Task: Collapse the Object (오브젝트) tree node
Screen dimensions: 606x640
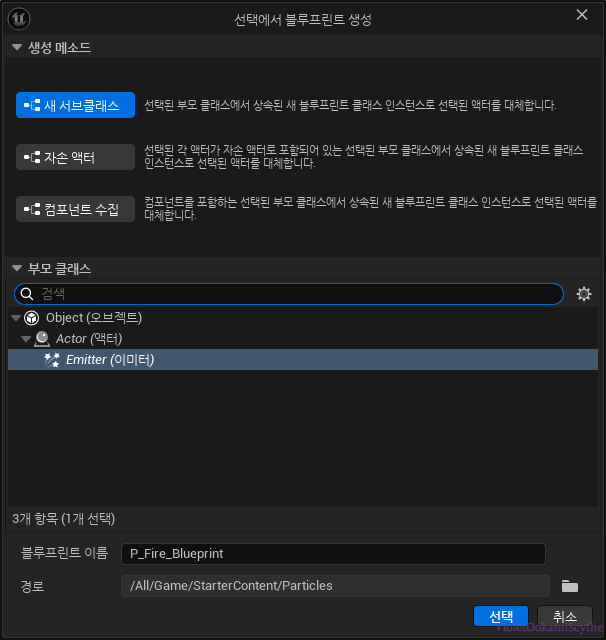Action: click(x=16, y=318)
